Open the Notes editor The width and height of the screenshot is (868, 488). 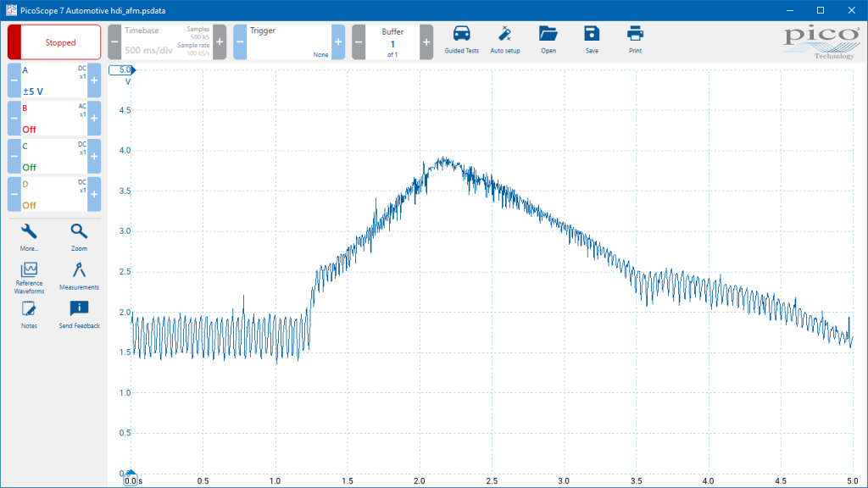(x=29, y=315)
